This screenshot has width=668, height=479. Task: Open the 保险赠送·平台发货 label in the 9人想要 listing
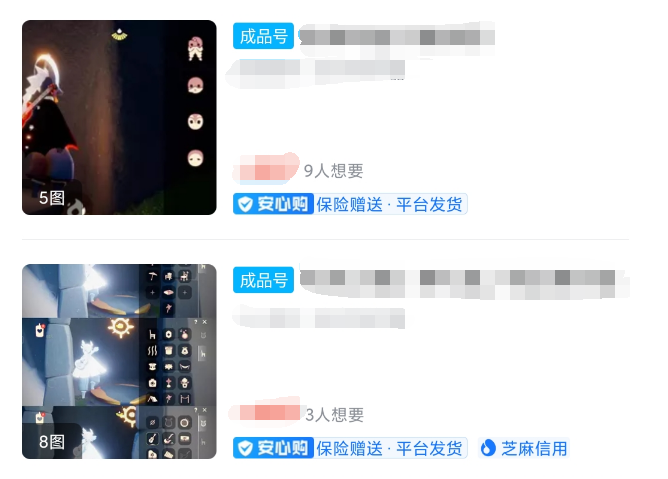pyautogui.click(x=389, y=205)
